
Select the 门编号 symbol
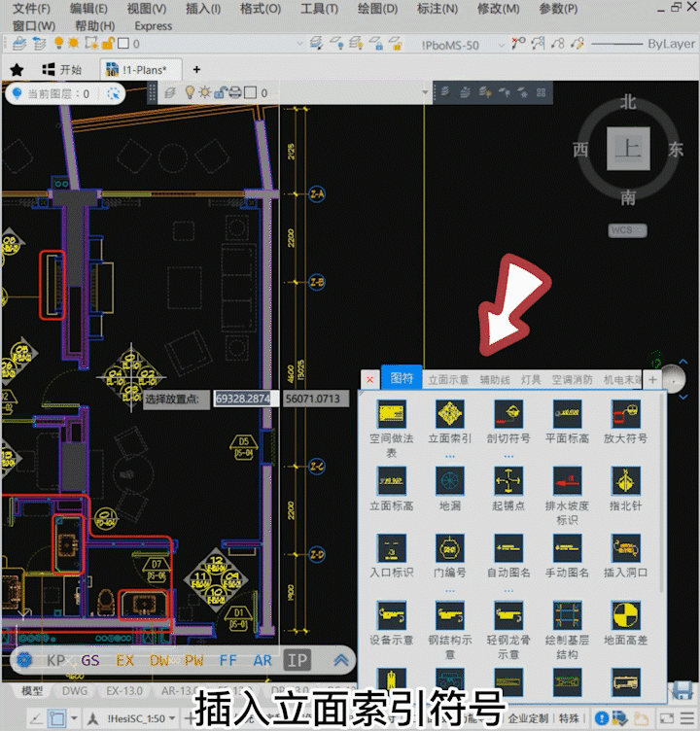449,548
